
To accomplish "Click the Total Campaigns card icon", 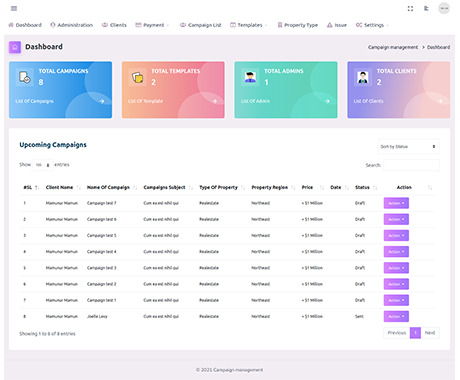I will pos(25,77).
